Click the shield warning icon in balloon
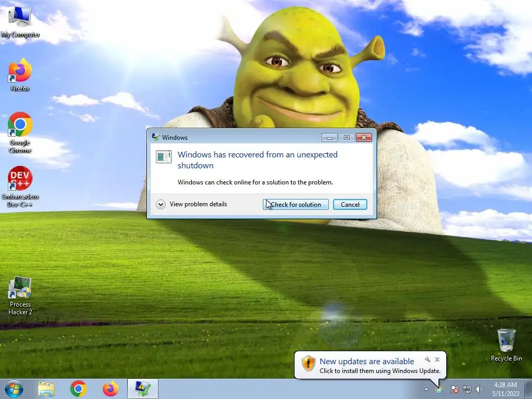Viewport: 532px width, 399px height. (309, 363)
